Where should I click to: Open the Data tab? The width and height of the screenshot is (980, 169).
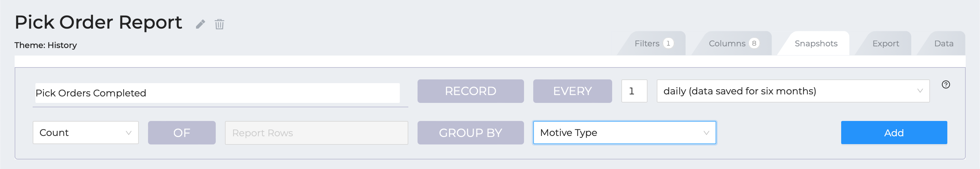tap(944, 43)
